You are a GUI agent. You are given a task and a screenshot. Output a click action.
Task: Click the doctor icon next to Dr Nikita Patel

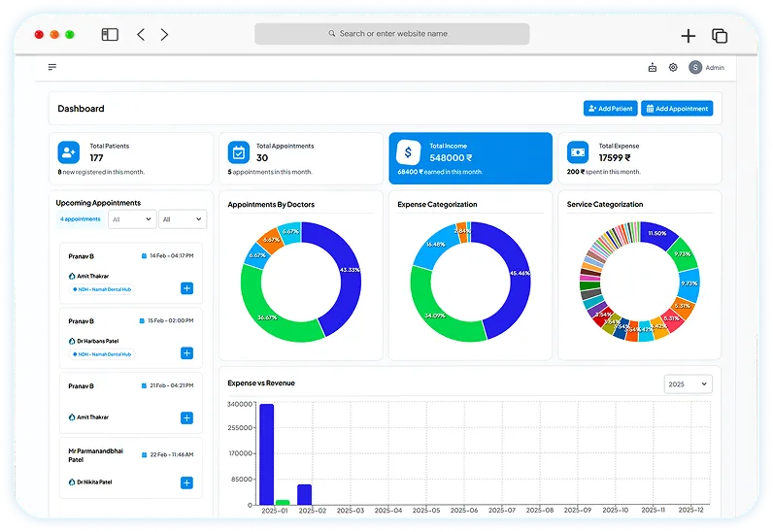click(x=72, y=482)
